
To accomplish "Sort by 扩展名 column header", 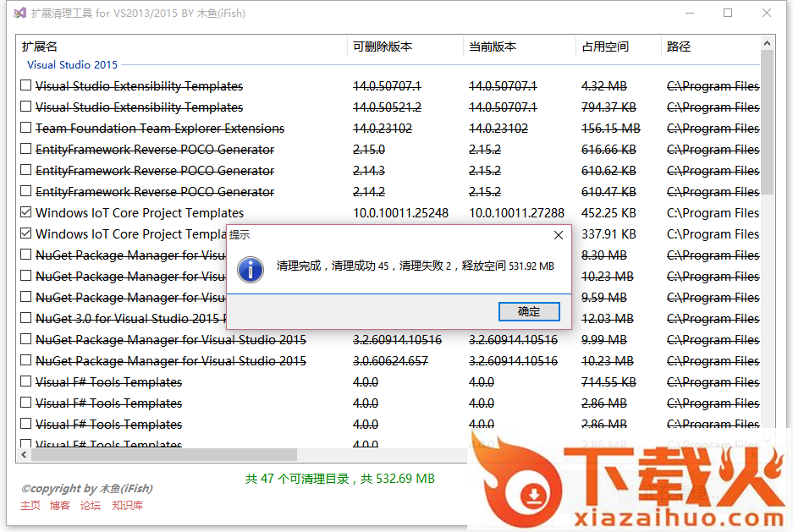I will click(x=182, y=47).
